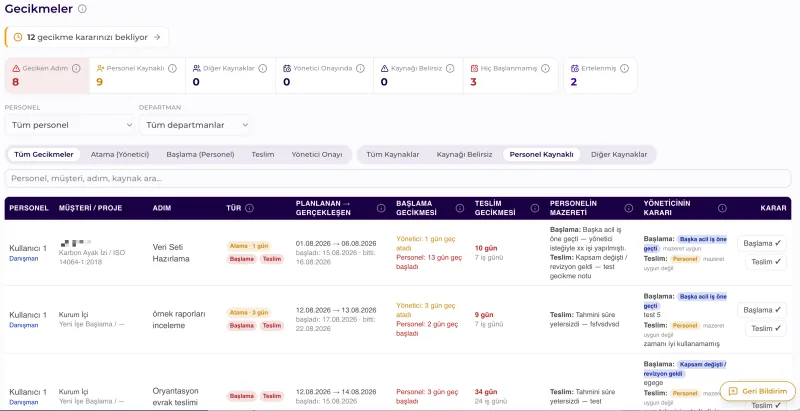800x411 pixels.
Task: Click info icon in TÜR column header
Action: (249, 208)
